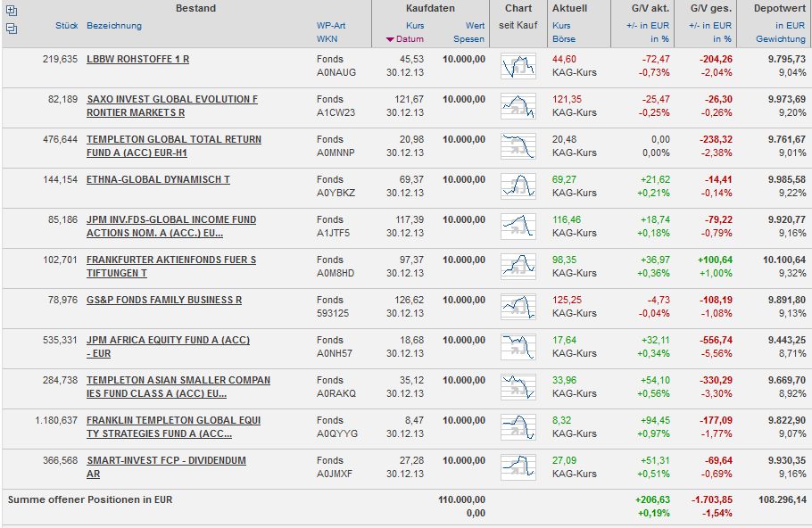Sort by G/V akt. +/- in EUR header

648,25
